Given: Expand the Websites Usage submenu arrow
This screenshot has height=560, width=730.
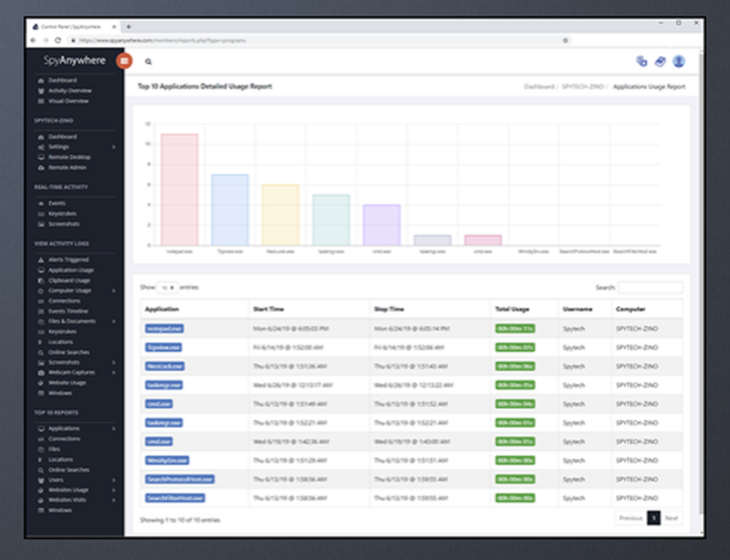Looking at the screenshot, I should pyautogui.click(x=113, y=490).
